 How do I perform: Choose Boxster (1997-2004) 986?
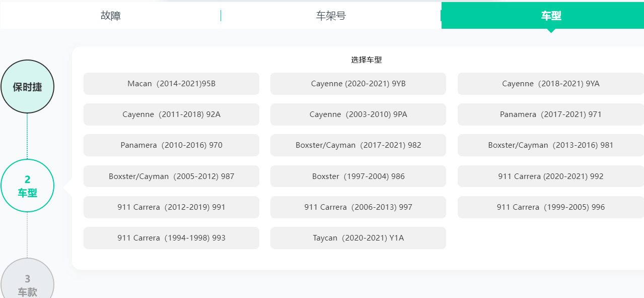point(358,176)
